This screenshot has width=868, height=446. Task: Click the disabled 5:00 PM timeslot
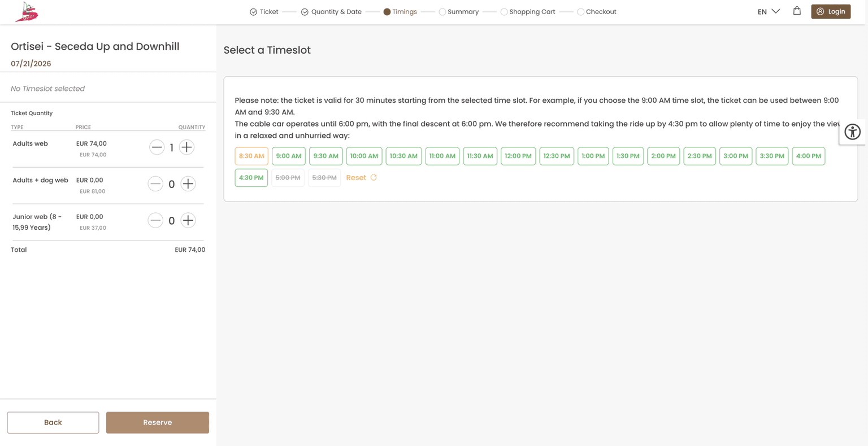point(288,178)
